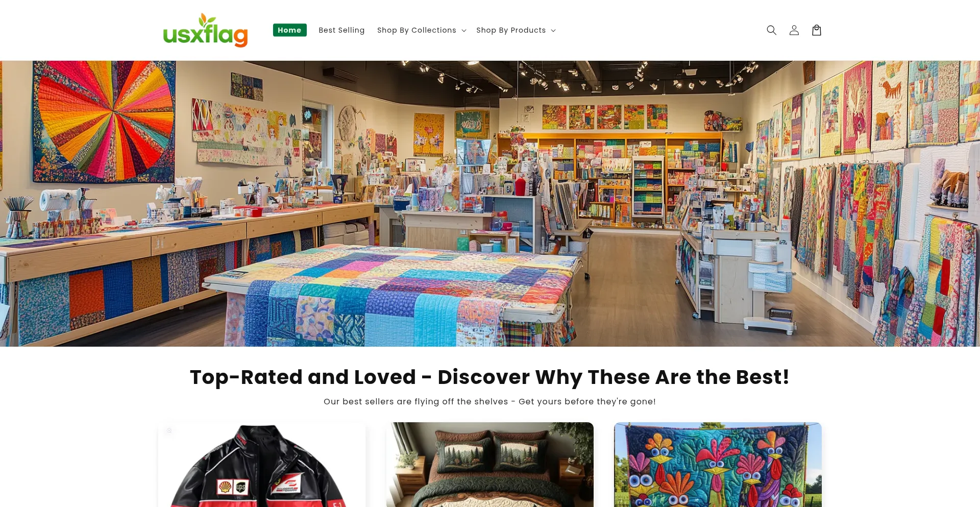
Task: Open the forest bedding set product image
Action: [490, 465]
